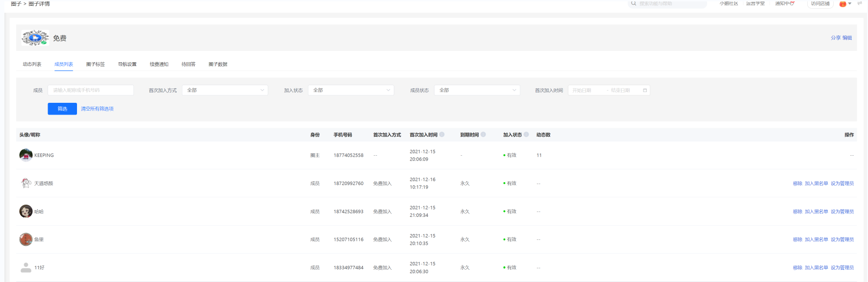868x282 pixels.
Task: Click KEEPING's avatar picture
Action: point(26,155)
